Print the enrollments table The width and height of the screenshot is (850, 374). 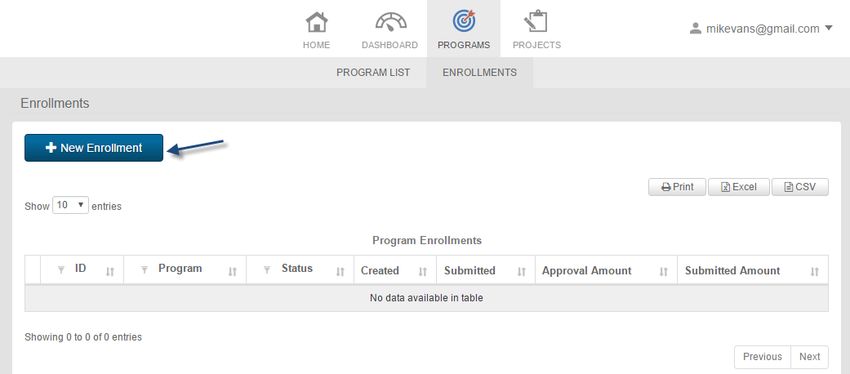(x=677, y=187)
